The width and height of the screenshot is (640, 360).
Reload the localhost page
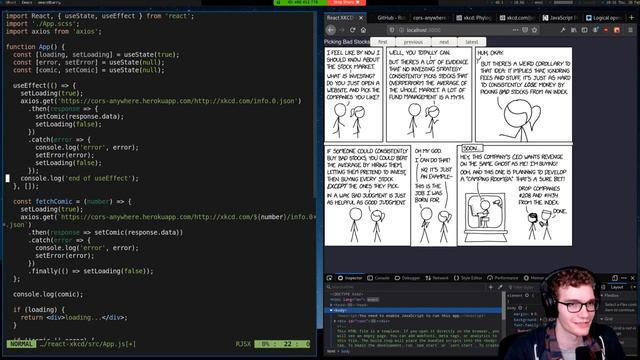tap(352, 30)
